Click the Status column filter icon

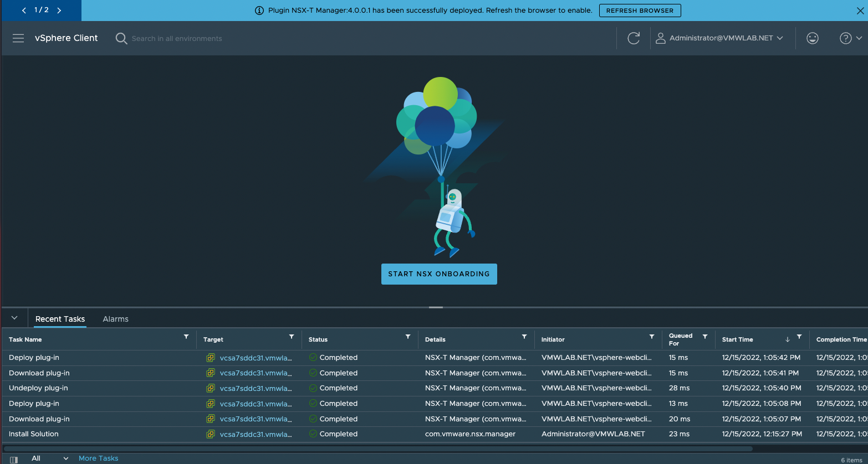pyautogui.click(x=408, y=337)
